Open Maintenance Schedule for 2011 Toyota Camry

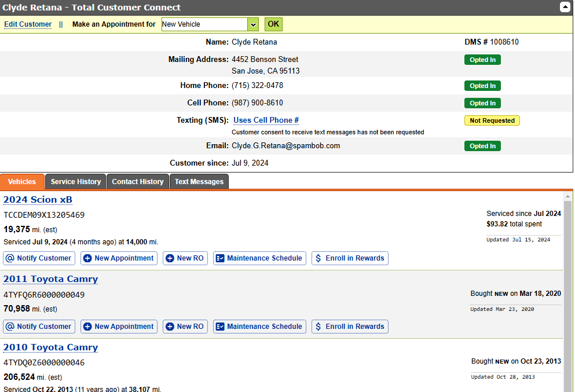[x=259, y=327]
